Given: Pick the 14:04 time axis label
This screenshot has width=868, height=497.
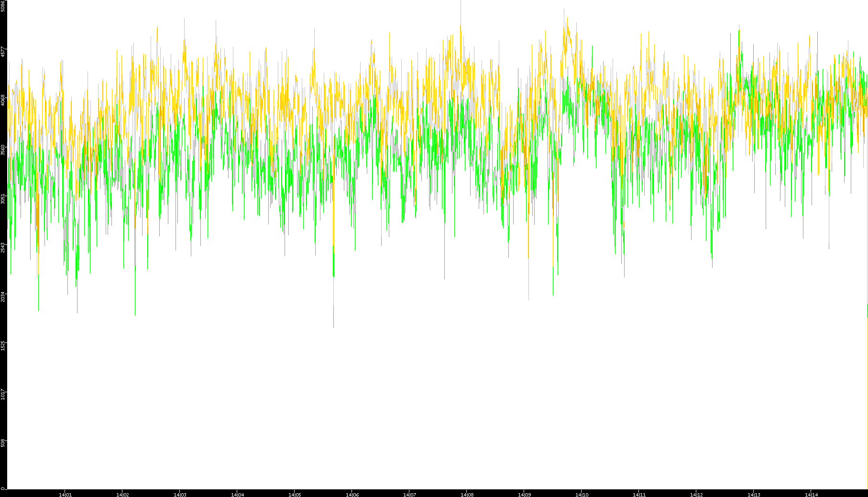Looking at the screenshot, I should coord(237,495).
